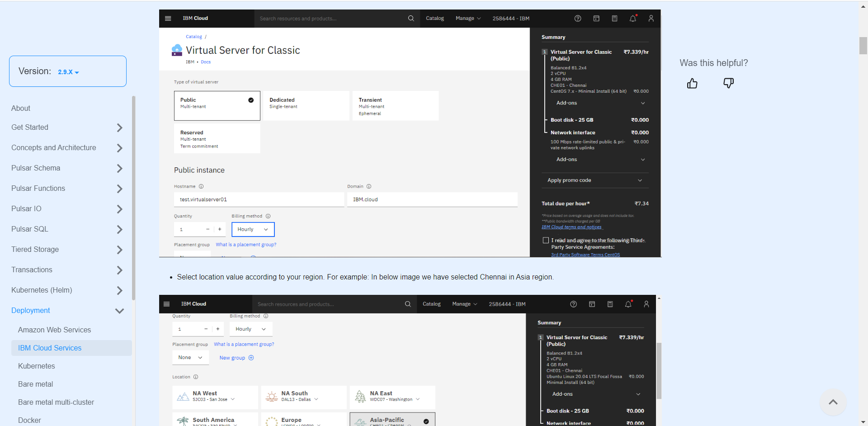The image size is (868, 426).
Task: Expand Apply promo code in Summary
Action: [595, 180]
